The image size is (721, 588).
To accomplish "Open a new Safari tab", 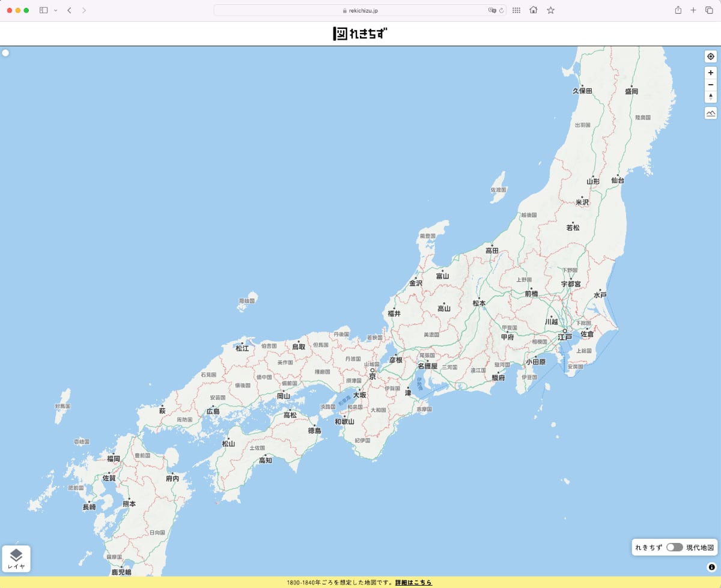I will pos(693,10).
